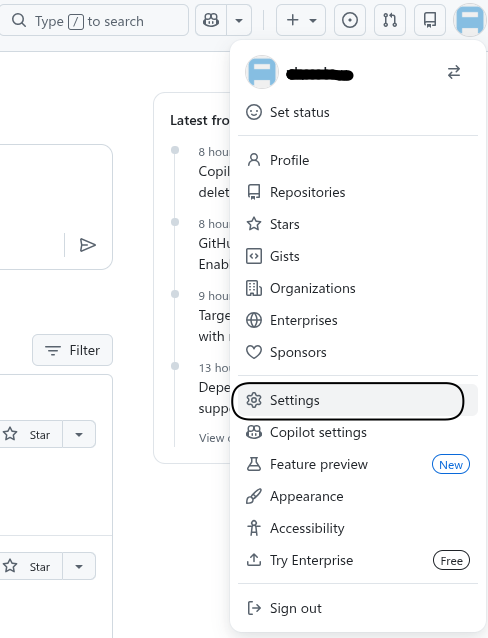Expand the Copilot dropdown arrow
This screenshot has height=638, width=488.
click(239, 20)
